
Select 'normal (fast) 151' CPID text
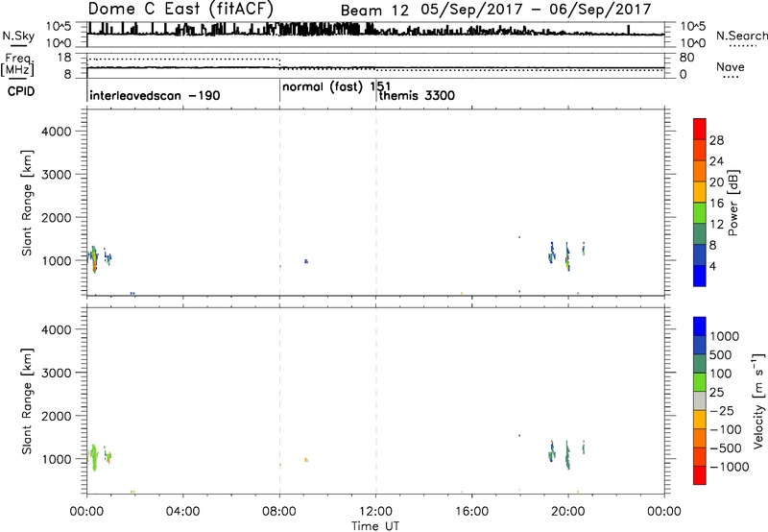[x=337, y=87]
